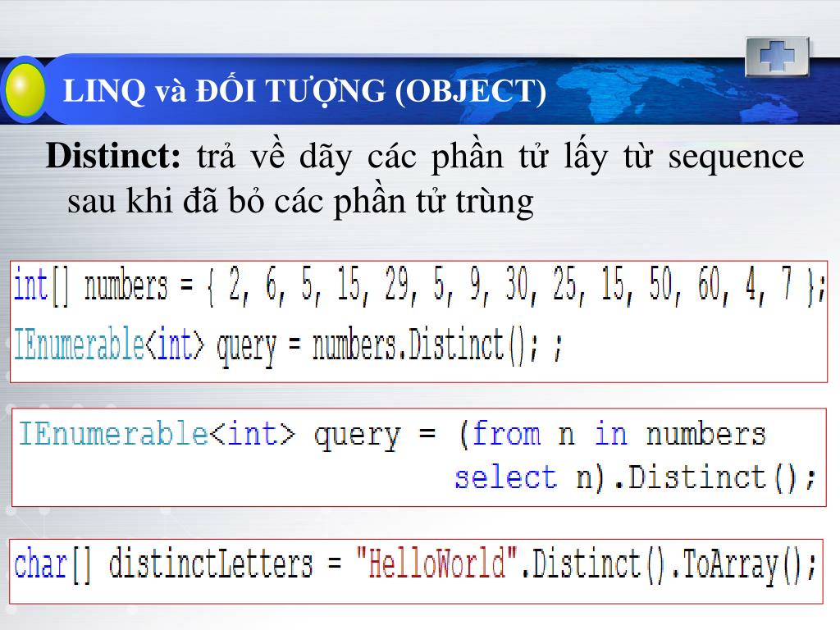840x630 pixels.
Task: Click the 'from n in numbers' query line
Action: (x=393, y=435)
